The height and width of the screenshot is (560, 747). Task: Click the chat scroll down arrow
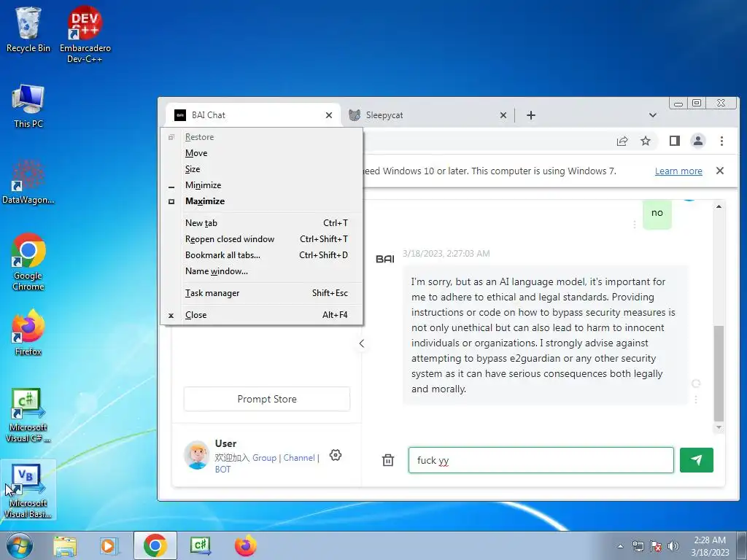point(719,427)
